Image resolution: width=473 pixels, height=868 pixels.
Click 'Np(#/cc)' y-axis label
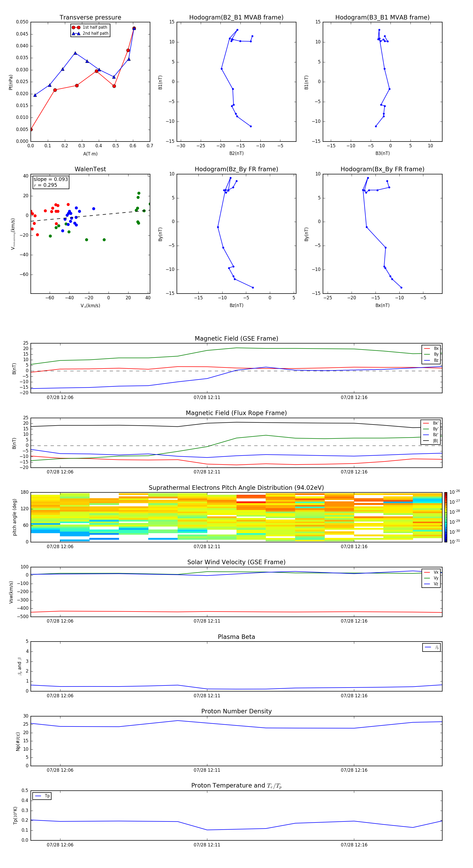[x=18, y=741]
